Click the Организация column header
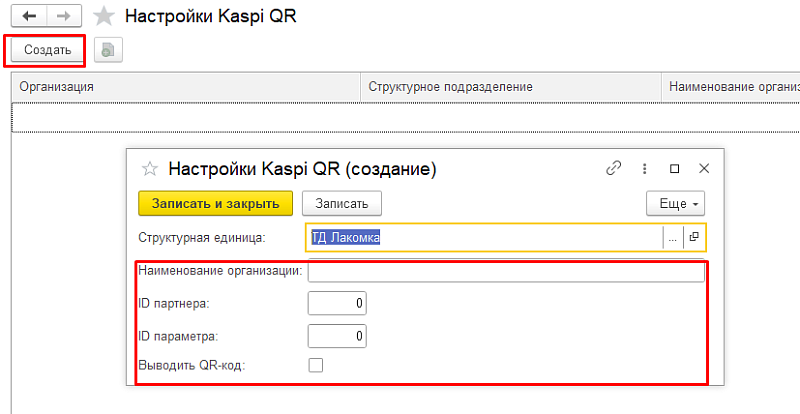The image size is (800, 414). coord(185,87)
